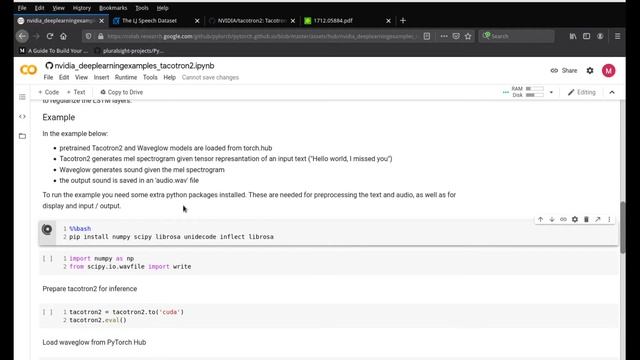This screenshot has height=360, width=640.
Task: Open page actions three-dot icon in URL bar
Action: click(x=444, y=36)
